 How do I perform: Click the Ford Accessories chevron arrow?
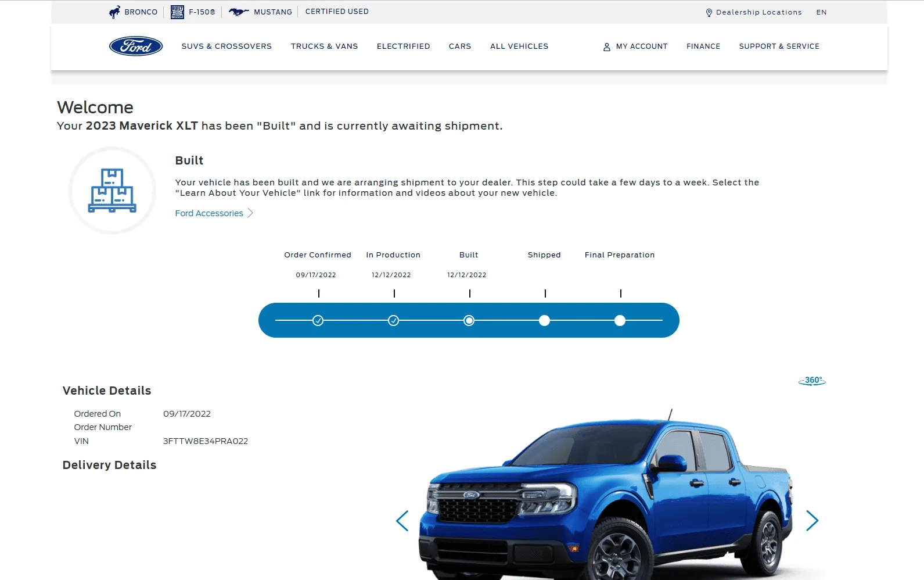point(250,213)
